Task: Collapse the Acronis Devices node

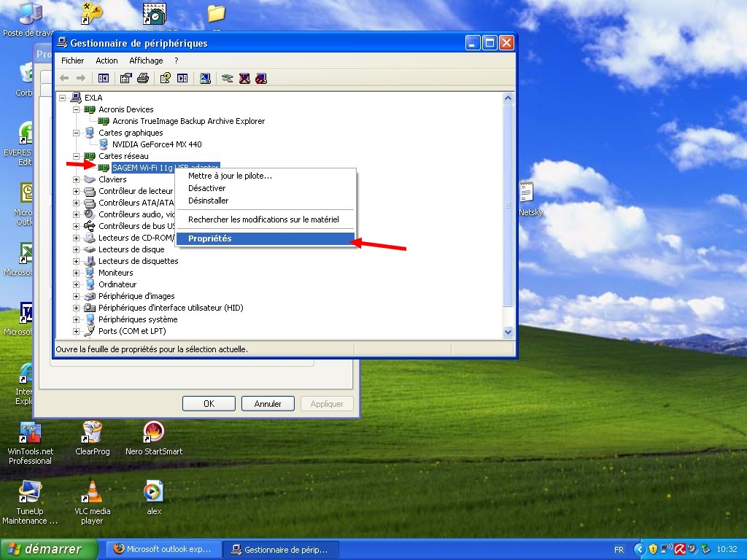Action: pos(76,109)
